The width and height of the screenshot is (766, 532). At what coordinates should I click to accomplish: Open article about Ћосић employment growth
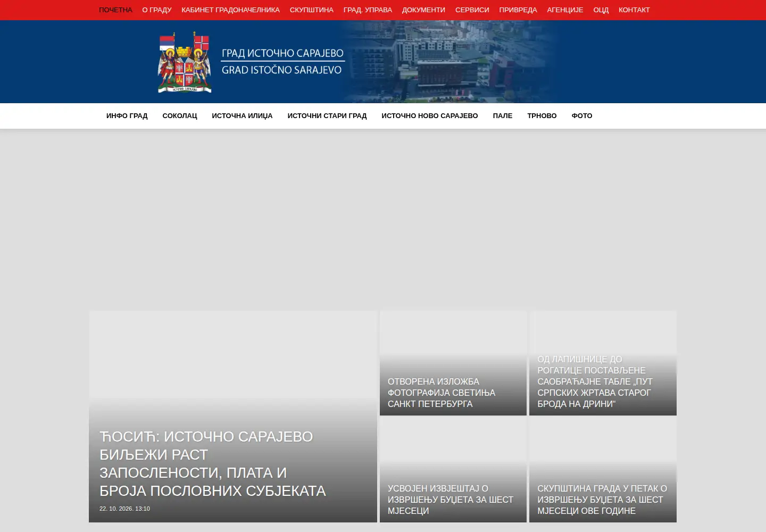[213, 464]
